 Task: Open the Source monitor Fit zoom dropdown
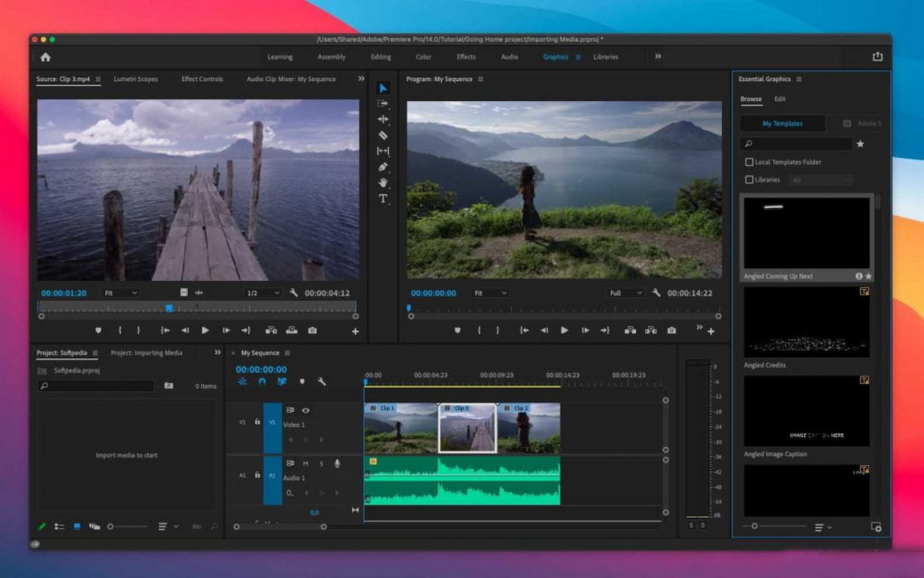[x=120, y=293]
